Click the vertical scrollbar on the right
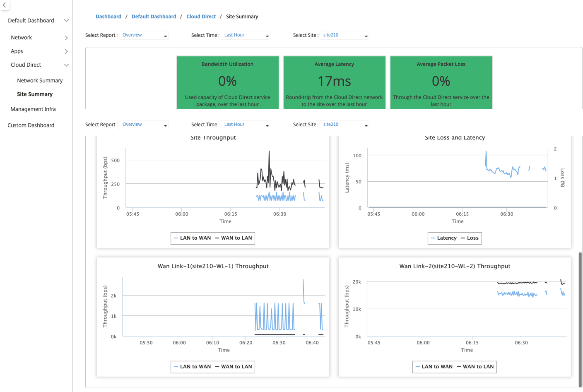Image resolution: width=583 pixels, height=392 pixels. pos(580,319)
